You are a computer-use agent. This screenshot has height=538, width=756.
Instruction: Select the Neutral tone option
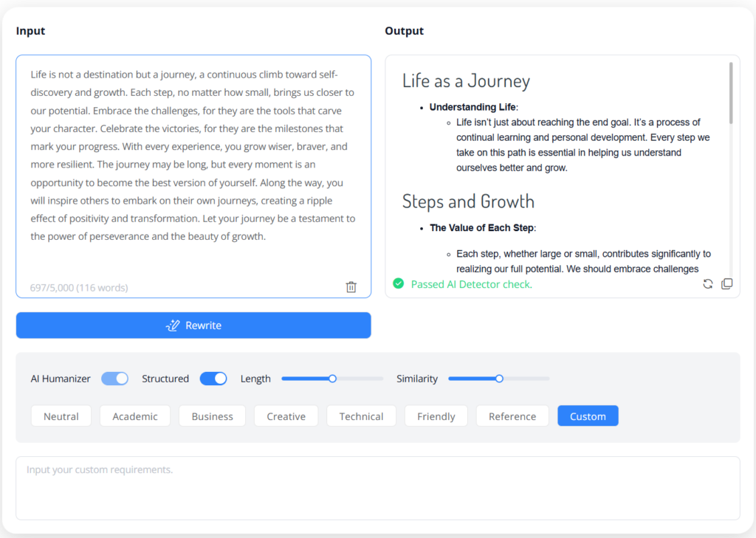tap(61, 416)
